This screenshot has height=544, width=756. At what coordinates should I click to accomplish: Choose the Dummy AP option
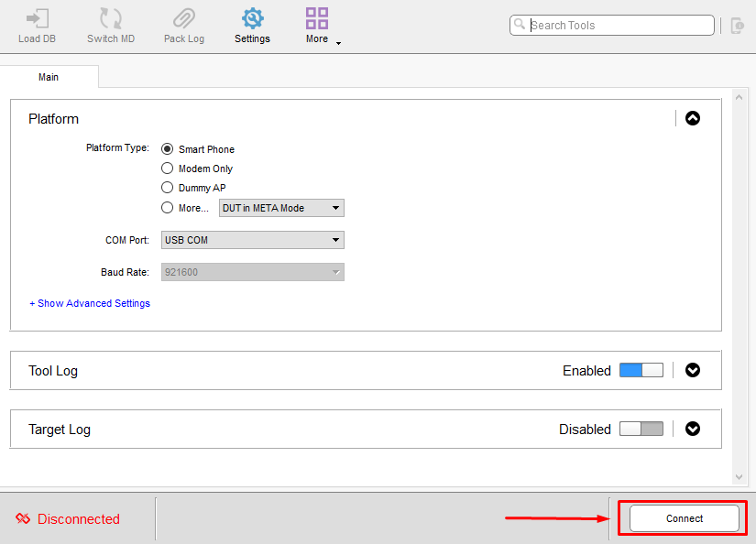(x=167, y=188)
